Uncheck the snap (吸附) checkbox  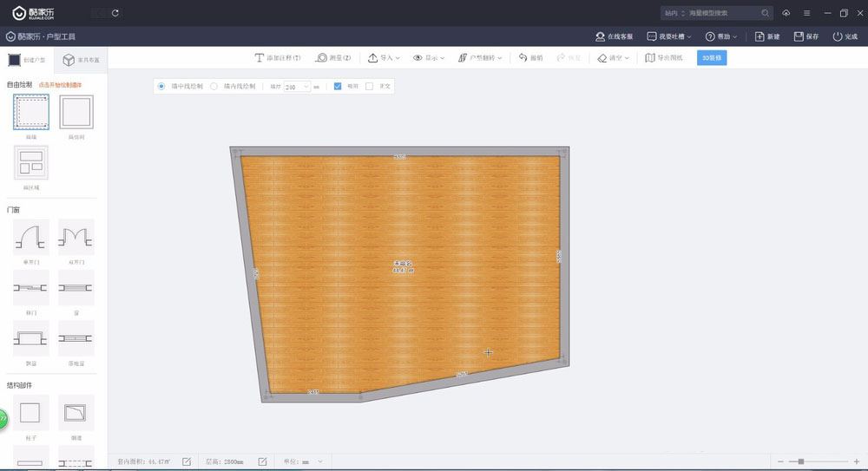339,87
